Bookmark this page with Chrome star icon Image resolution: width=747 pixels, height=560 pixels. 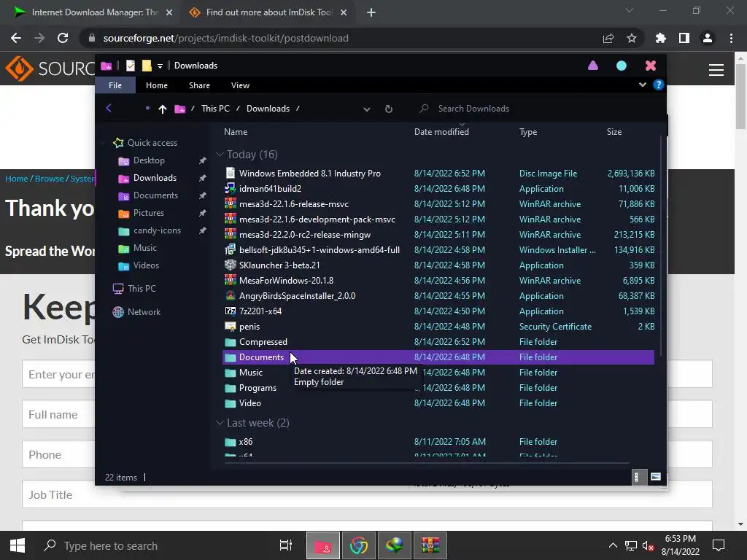pos(632,38)
